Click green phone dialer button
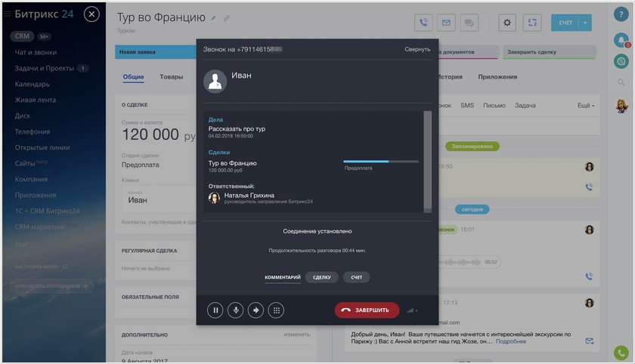This screenshot has height=364, width=635. (621, 353)
